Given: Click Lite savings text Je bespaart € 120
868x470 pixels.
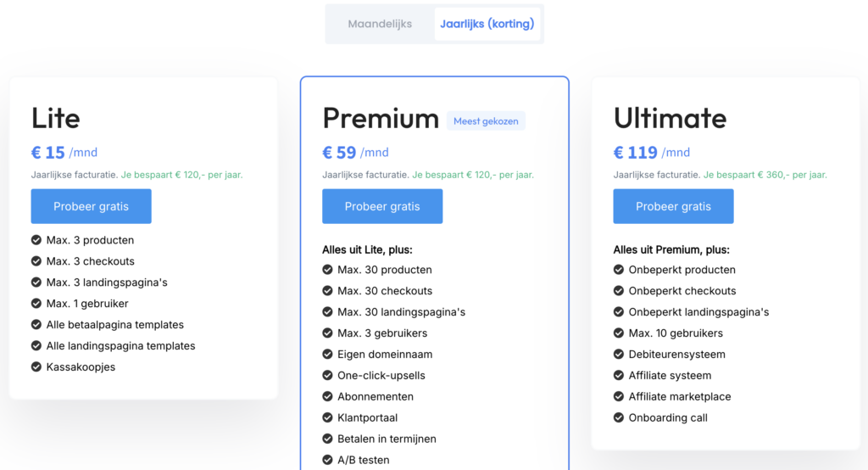Looking at the screenshot, I should (x=187, y=175).
